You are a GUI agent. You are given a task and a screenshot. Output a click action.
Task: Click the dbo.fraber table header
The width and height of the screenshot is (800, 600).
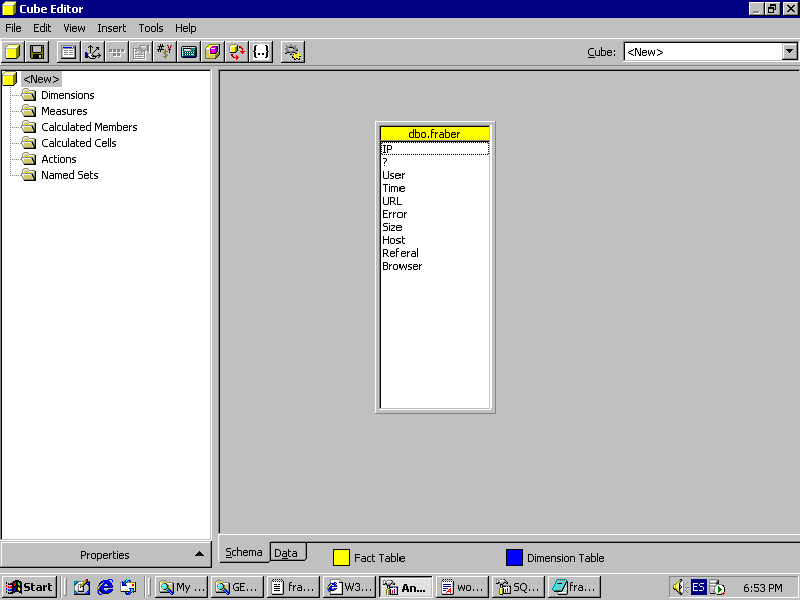click(435, 133)
